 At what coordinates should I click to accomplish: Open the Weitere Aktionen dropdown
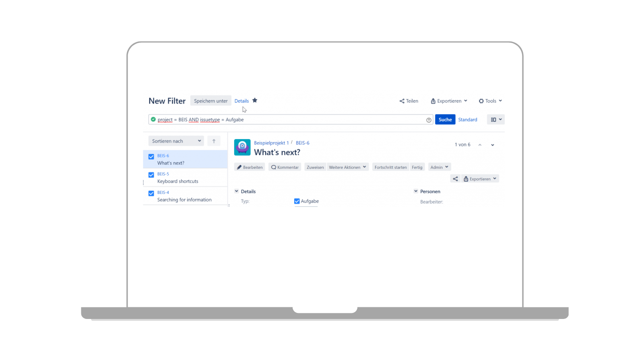(x=347, y=167)
